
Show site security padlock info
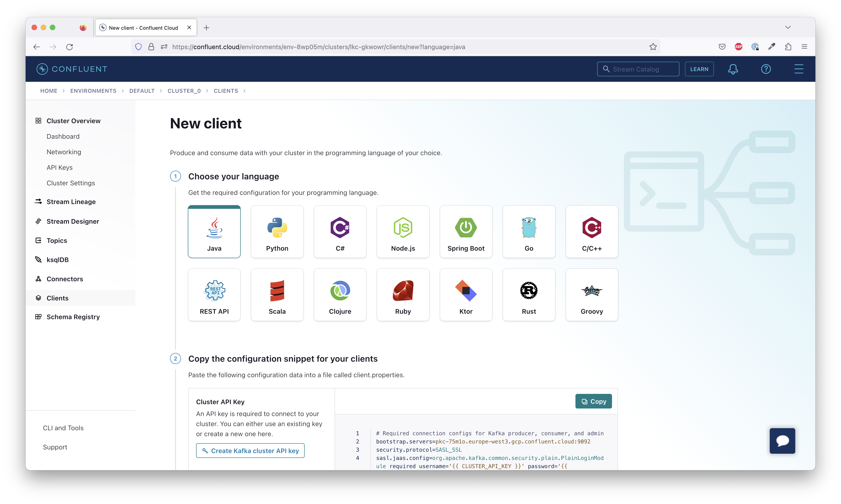pyautogui.click(x=151, y=47)
